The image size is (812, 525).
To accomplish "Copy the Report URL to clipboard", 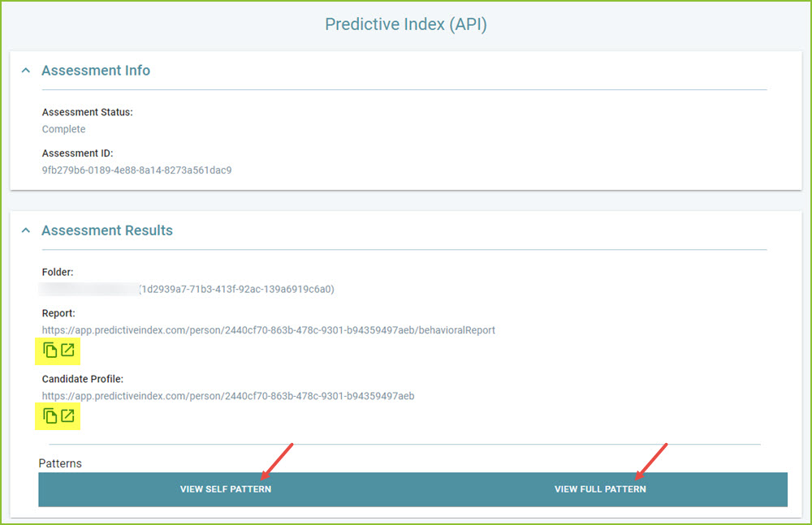I will [50, 351].
